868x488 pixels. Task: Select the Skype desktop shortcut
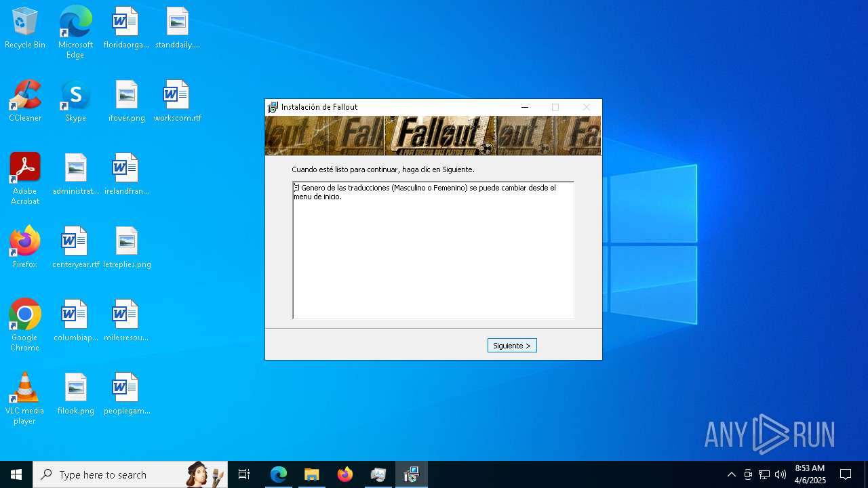pyautogui.click(x=75, y=102)
